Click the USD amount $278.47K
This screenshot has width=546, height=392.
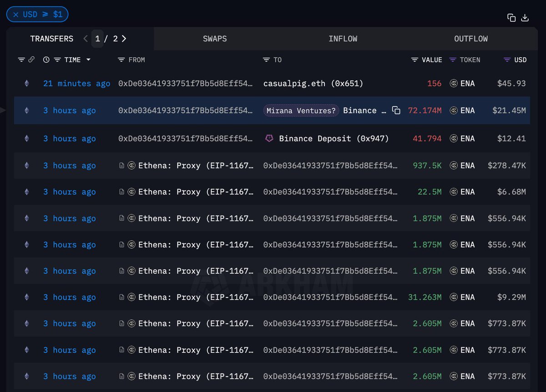point(506,166)
